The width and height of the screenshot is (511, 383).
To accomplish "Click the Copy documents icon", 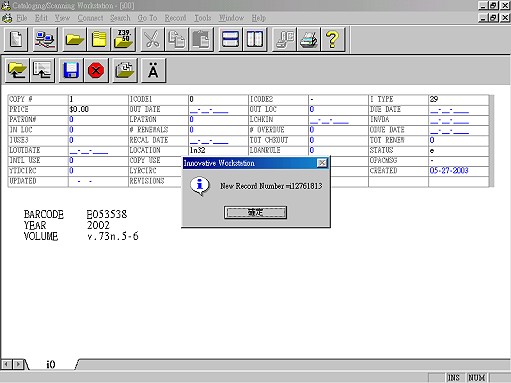I will tap(177, 39).
